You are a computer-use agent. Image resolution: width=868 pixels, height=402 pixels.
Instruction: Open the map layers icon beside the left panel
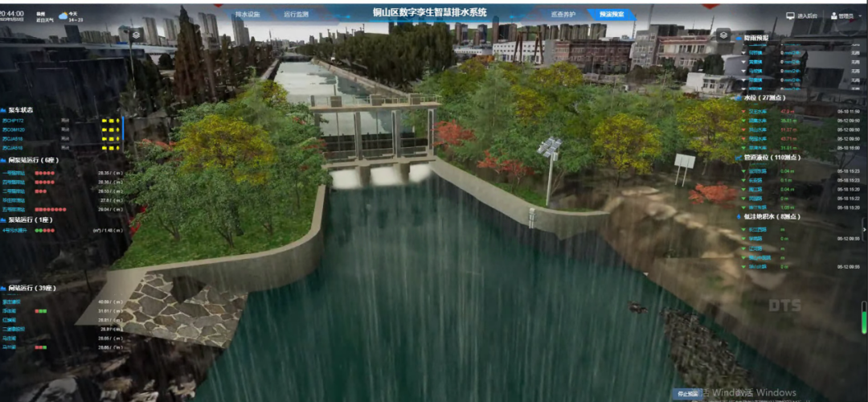pos(136,35)
